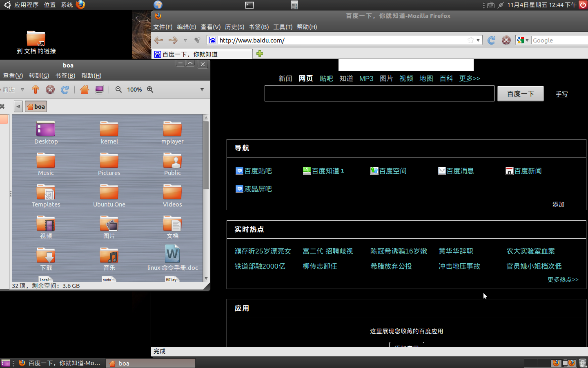The width and height of the screenshot is (588, 368).
Task: Open the kernel folder icon
Action: point(109,129)
